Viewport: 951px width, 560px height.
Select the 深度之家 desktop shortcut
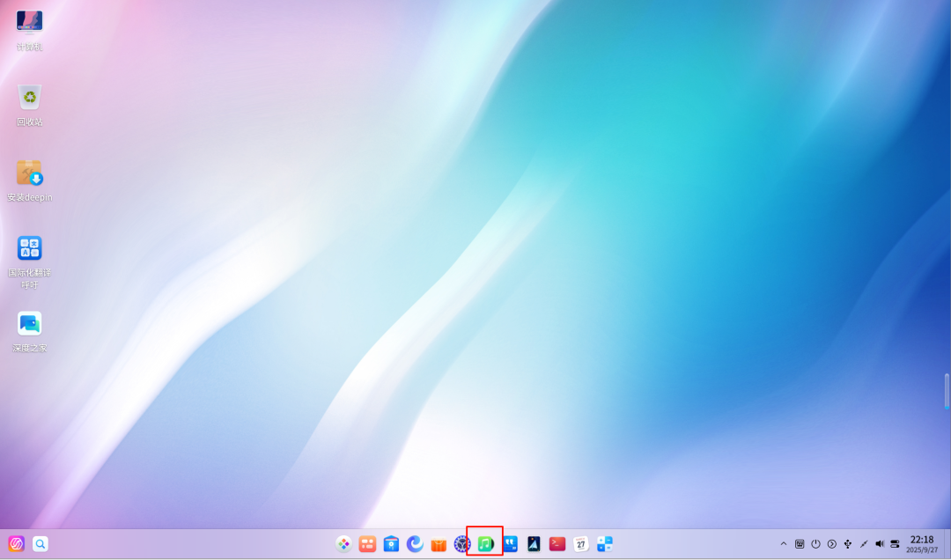coord(30,324)
